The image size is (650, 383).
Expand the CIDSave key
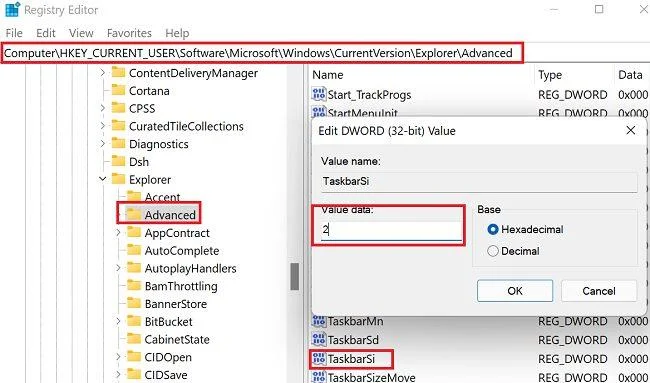coord(118,375)
